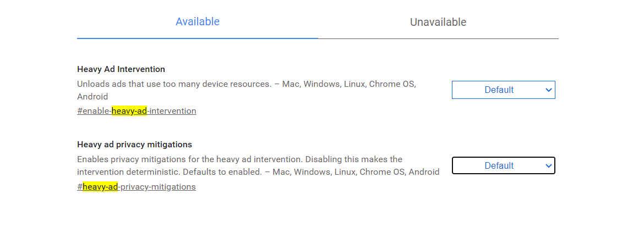Click chevron arrow of privacy mitigations select
This screenshot has height=227, width=644.
(x=548, y=165)
